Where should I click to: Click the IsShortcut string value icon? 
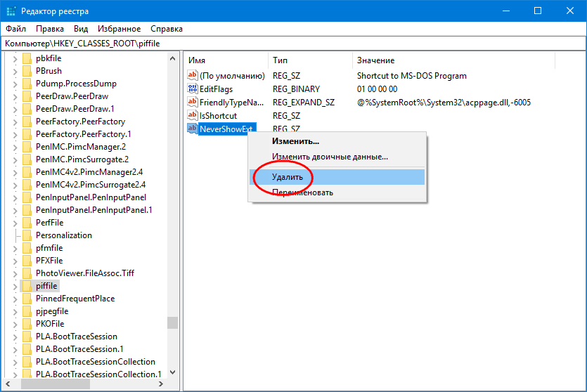coord(193,115)
